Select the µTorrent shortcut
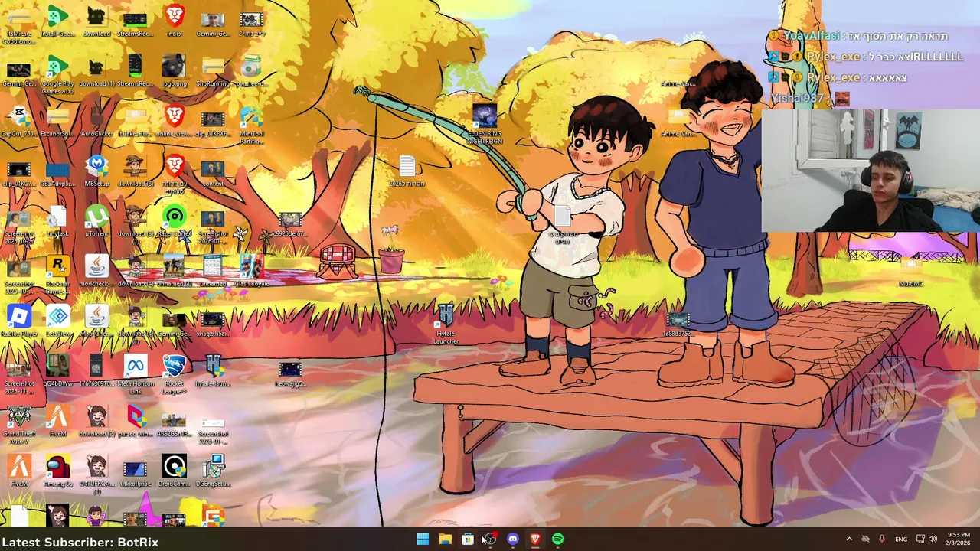 click(x=96, y=222)
